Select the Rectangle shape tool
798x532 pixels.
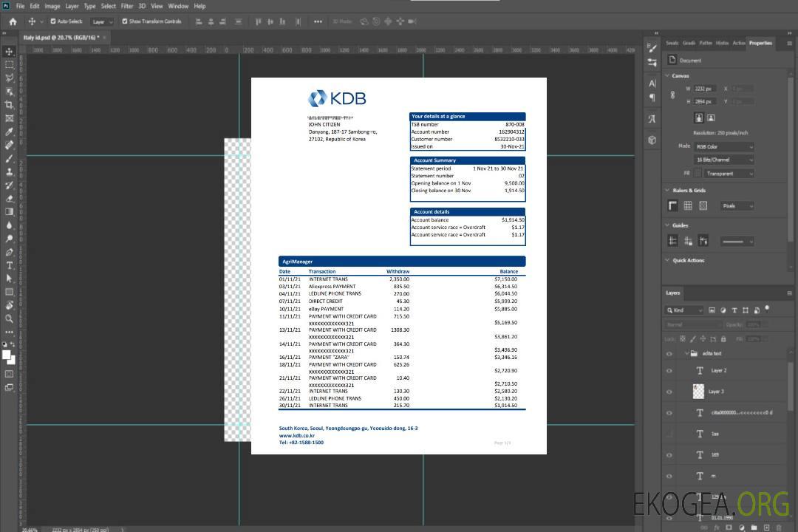click(x=9, y=292)
